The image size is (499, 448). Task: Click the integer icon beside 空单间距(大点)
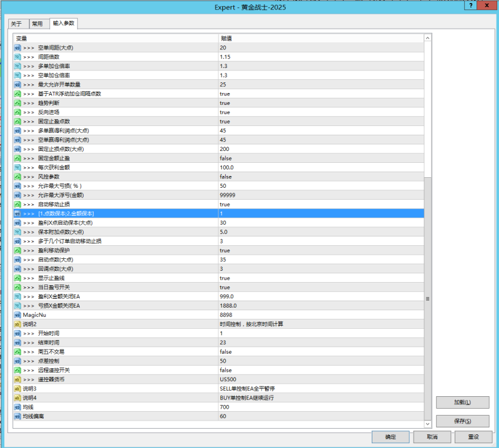[x=17, y=48]
